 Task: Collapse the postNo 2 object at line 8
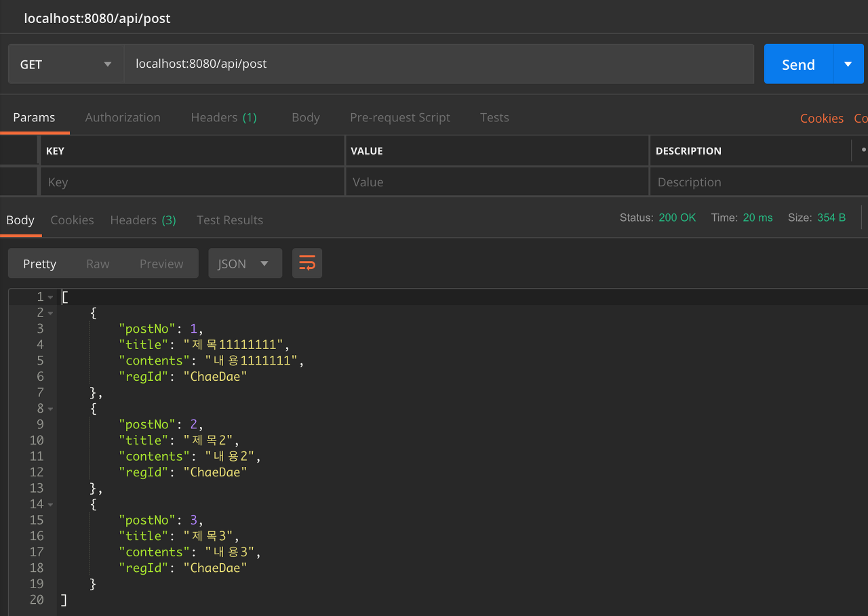(x=50, y=408)
